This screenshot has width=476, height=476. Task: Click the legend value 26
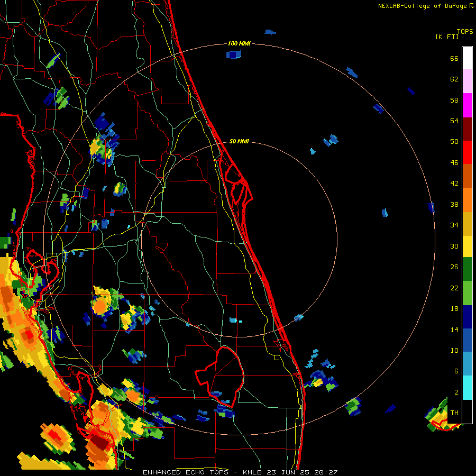[x=454, y=267]
